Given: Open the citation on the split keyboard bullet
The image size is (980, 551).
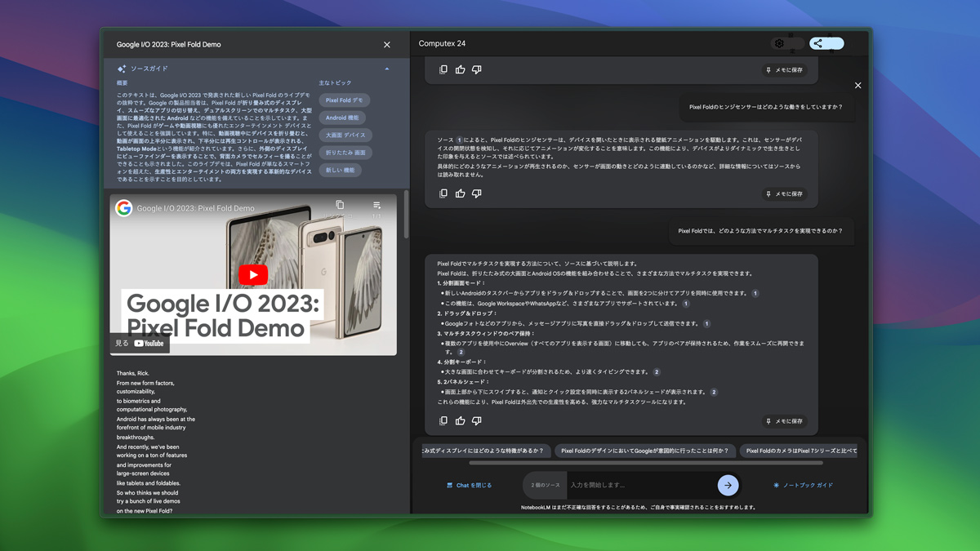Looking at the screenshot, I should click(x=657, y=372).
